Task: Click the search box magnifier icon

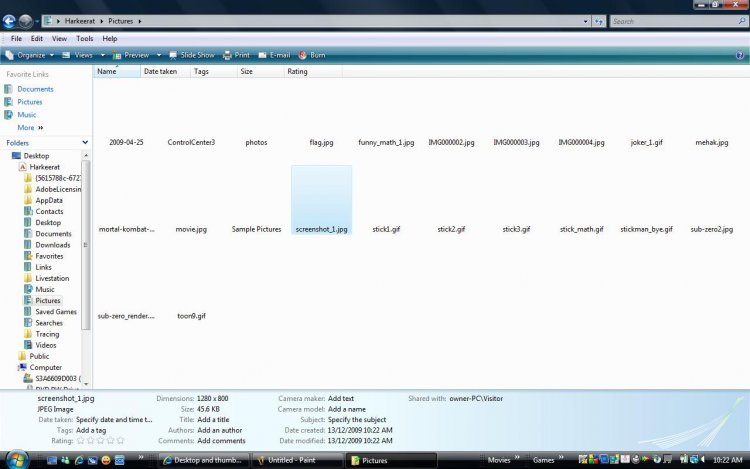Action: point(740,20)
